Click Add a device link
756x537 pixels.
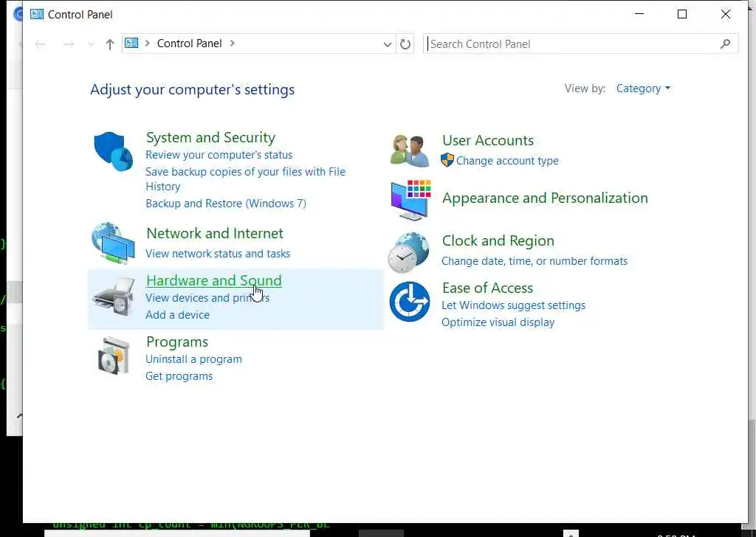coord(177,314)
